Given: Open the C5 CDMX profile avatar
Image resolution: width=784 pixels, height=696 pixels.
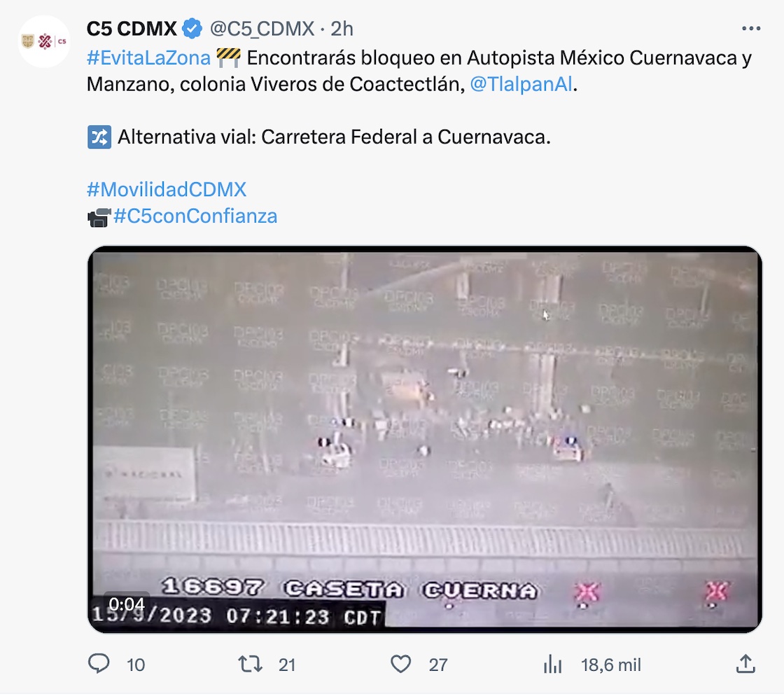Looking at the screenshot, I should point(44,41).
